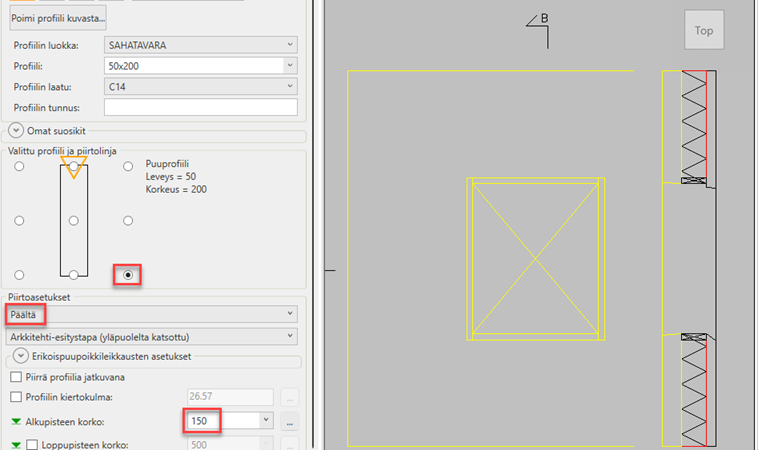Click green arrow icon beside Alkupisteen korko
This screenshot has height=450, width=758.
pyautogui.click(x=16, y=421)
